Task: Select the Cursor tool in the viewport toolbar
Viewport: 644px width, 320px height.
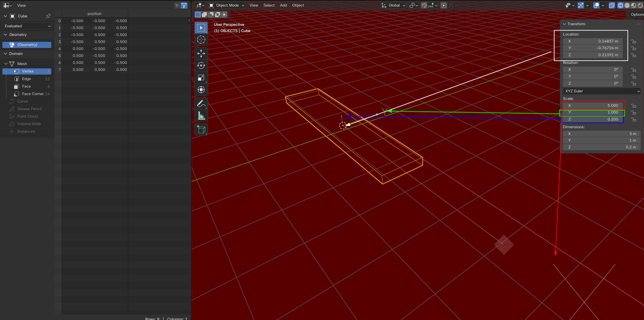Action: pos(201,40)
